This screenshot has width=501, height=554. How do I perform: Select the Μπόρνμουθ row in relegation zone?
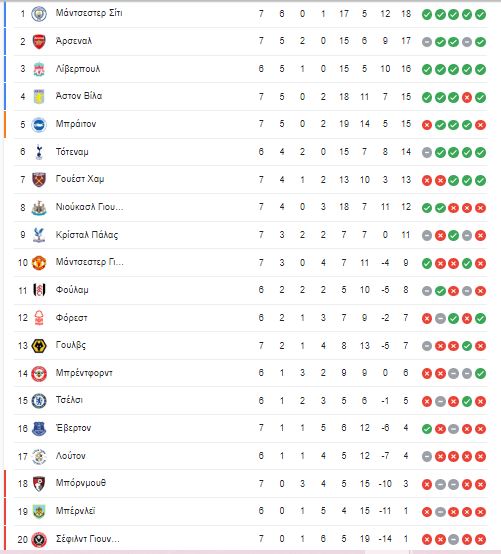point(250,484)
